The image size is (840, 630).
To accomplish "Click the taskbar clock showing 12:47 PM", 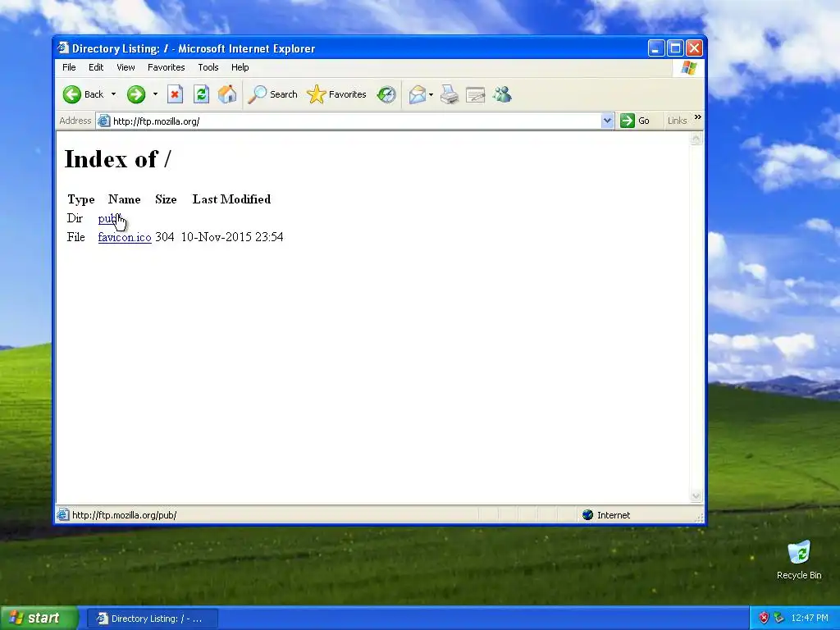I will 810,618.
